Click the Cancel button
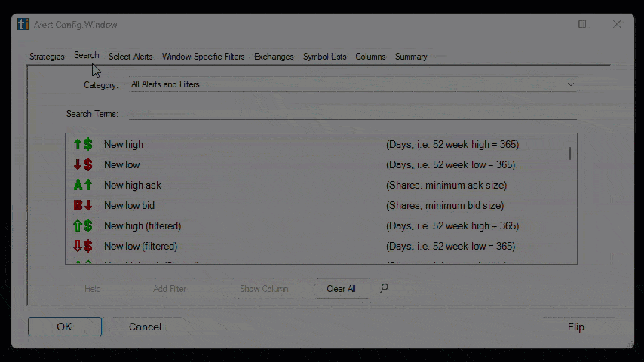This screenshot has height=362, width=644. point(146,327)
